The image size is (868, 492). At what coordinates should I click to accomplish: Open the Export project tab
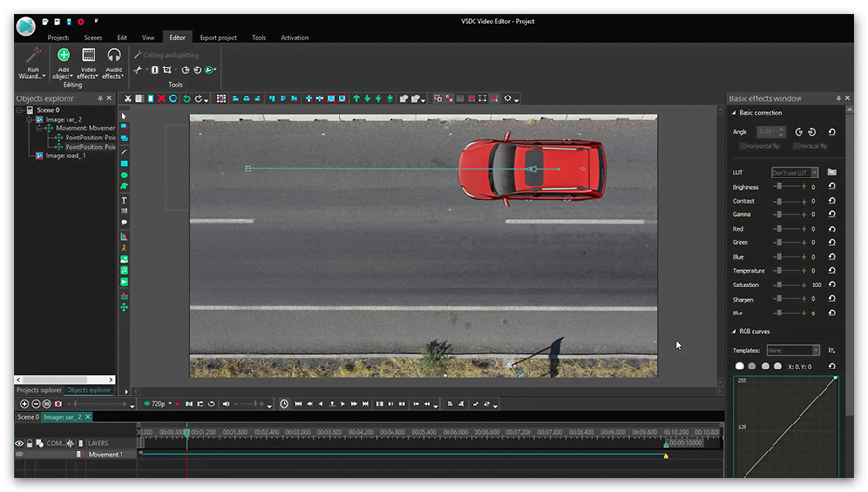coord(218,37)
